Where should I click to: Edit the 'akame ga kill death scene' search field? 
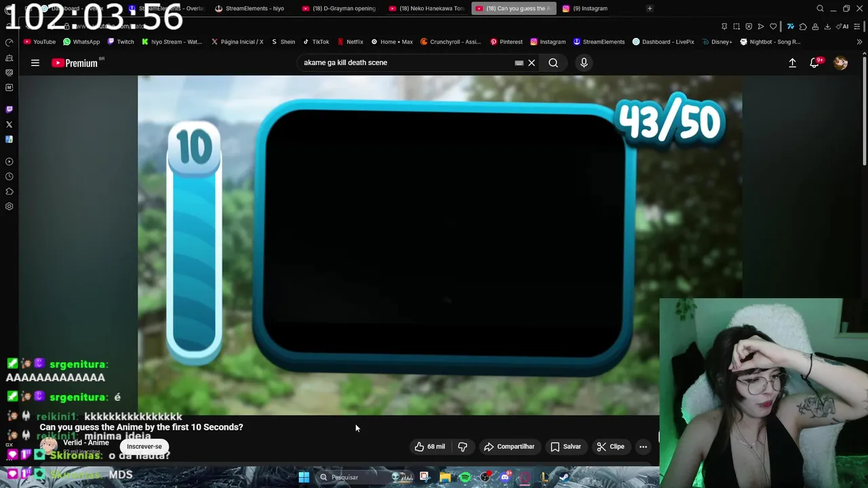pos(407,63)
